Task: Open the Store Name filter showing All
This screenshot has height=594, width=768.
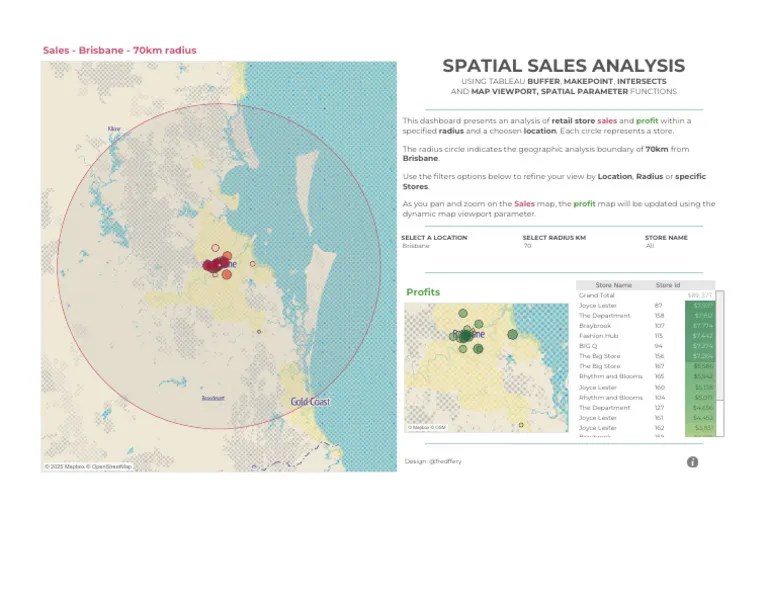Action: point(649,246)
